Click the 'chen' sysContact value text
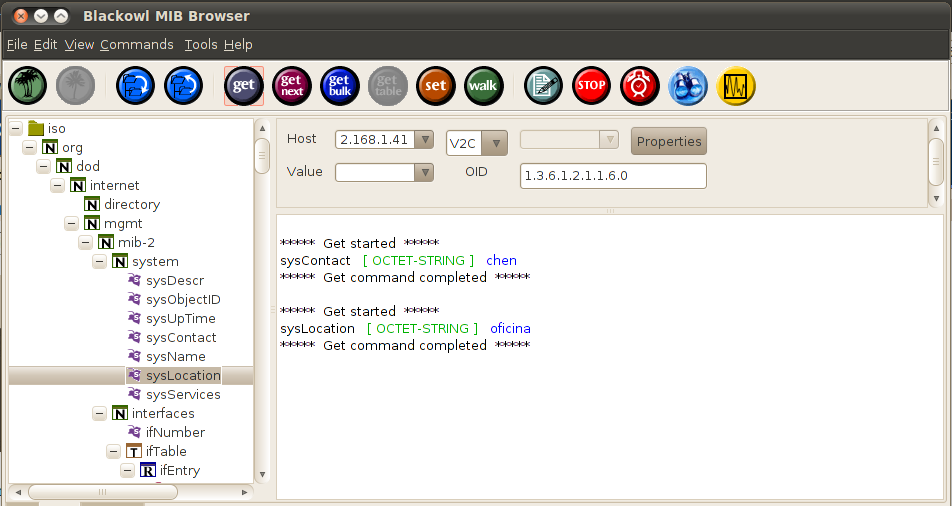 coord(502,260)
